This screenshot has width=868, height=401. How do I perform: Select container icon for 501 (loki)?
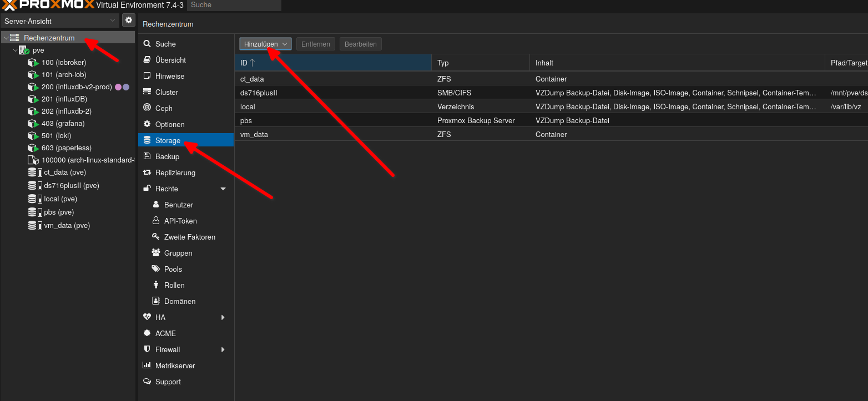[x=33, y=135]
